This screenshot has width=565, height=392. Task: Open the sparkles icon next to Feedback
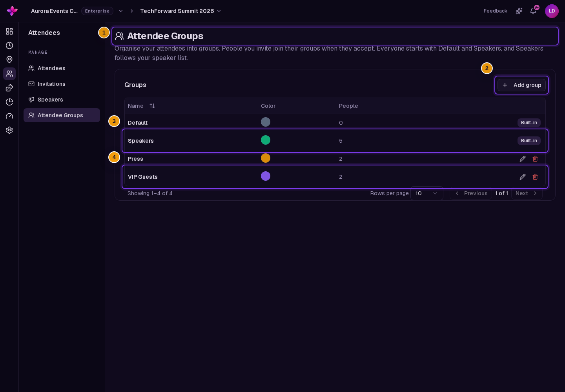click(x=519, y=11)
